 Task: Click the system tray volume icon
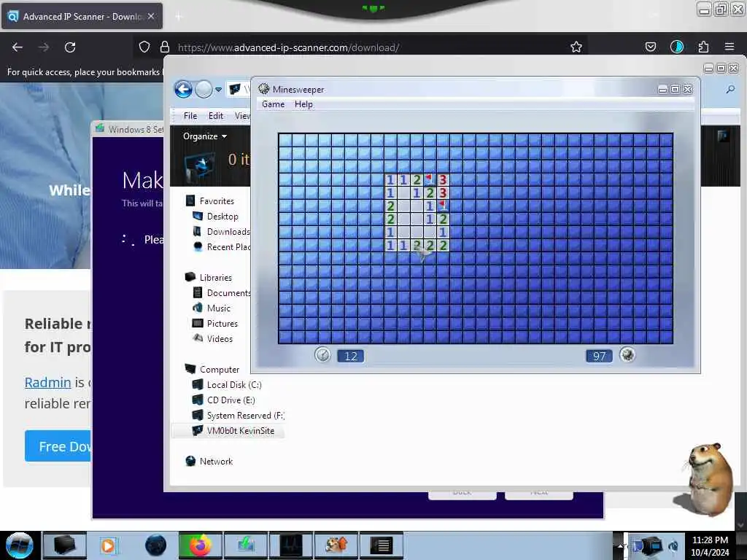tap(673, 545)
